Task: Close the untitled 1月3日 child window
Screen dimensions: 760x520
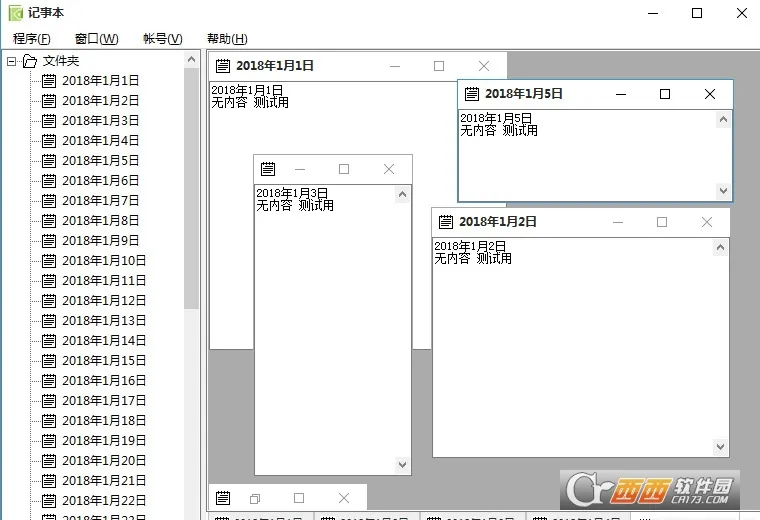Action: [389, 169]
